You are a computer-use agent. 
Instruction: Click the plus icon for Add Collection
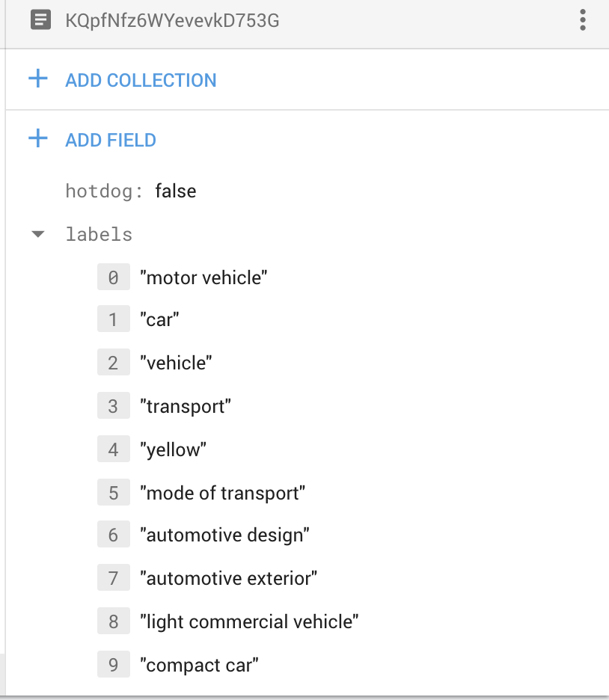pyautogui.click(x=37, y=79)
